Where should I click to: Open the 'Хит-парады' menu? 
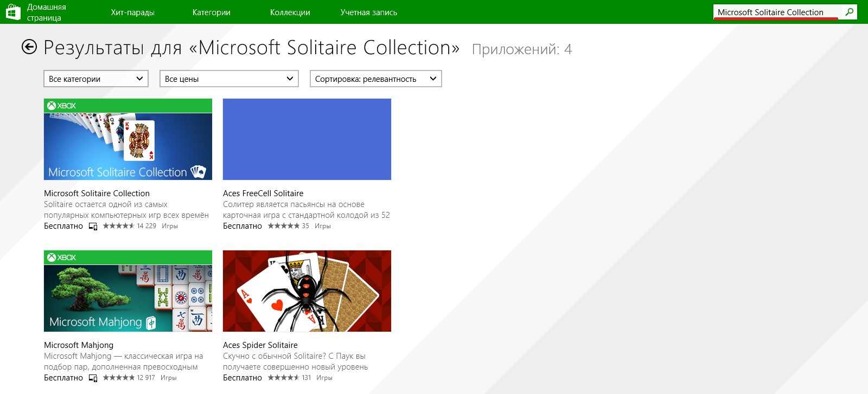pos(132,12)
